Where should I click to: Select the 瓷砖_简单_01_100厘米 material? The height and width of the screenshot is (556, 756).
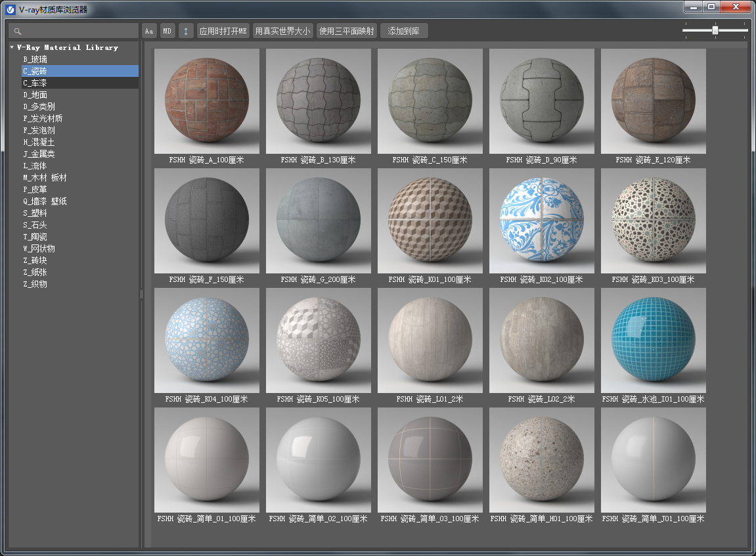point(207,460)
